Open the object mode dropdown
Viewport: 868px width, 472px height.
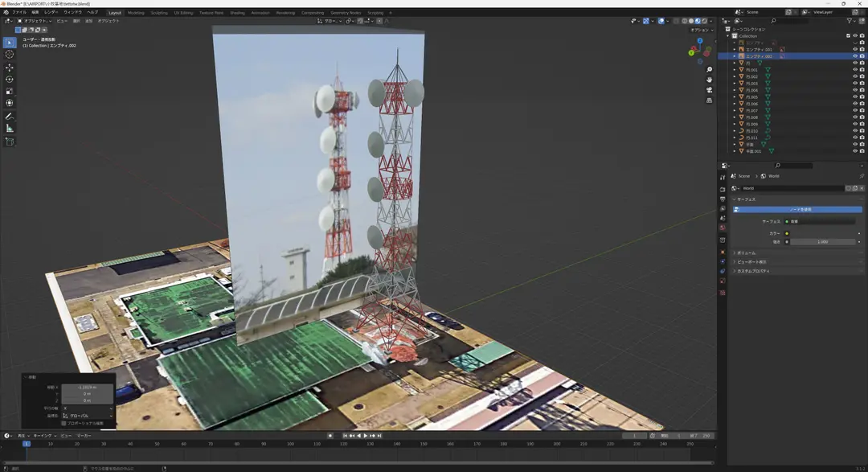tap(34, 21)
